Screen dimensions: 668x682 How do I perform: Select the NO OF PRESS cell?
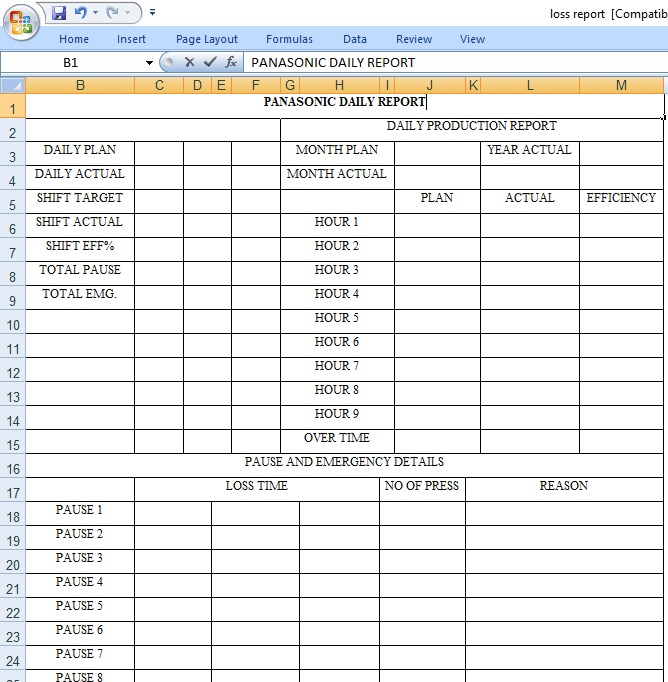[x=422, y=489]
